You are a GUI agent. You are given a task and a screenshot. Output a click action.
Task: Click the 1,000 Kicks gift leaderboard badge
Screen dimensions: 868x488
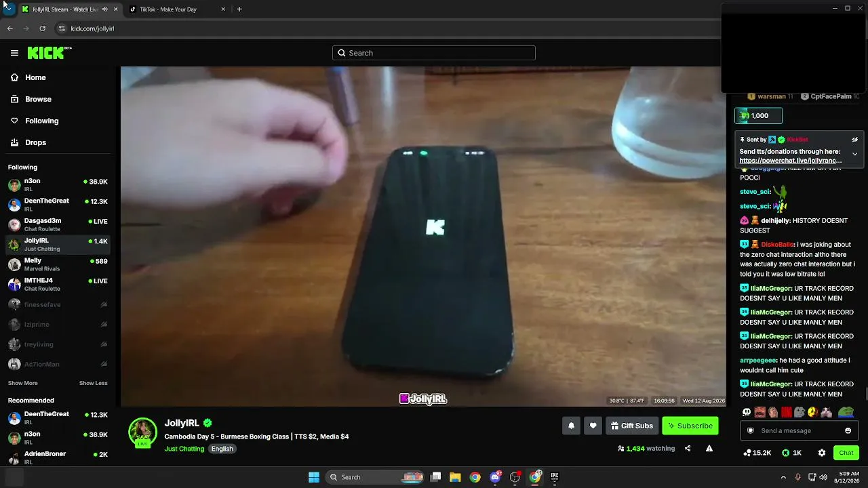758,116
